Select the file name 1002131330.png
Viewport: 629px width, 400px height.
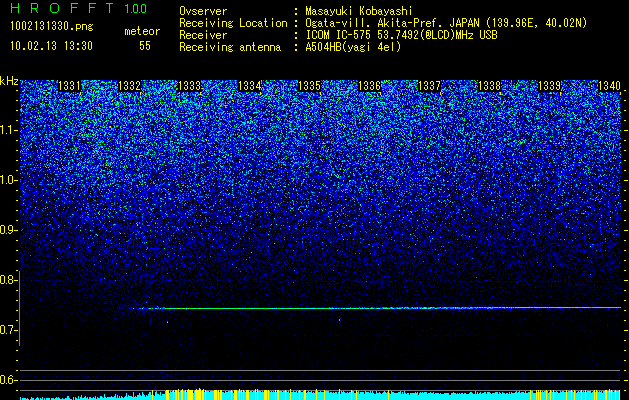tap(52, 26)
